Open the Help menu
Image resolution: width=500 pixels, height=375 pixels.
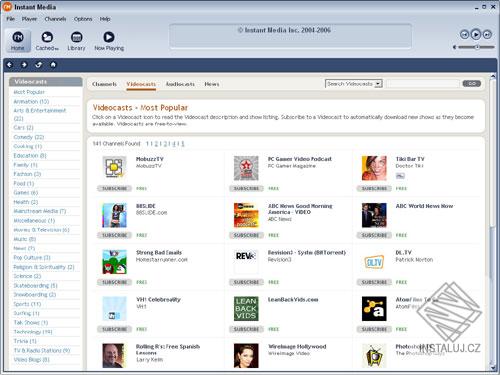105,19
